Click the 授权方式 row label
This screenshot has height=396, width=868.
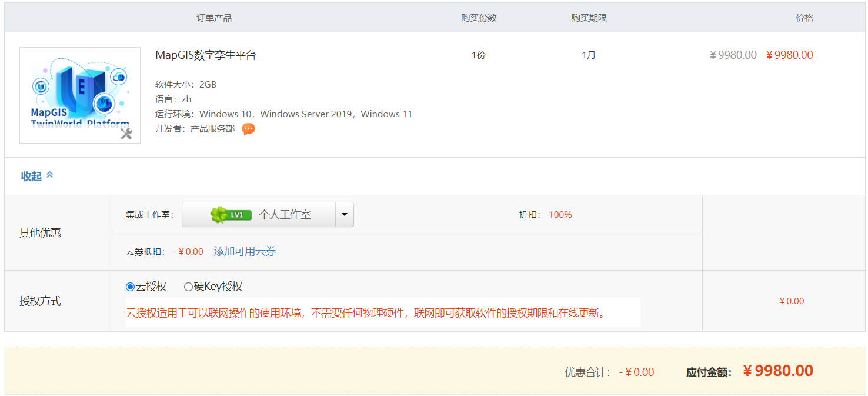pos(40,302)
